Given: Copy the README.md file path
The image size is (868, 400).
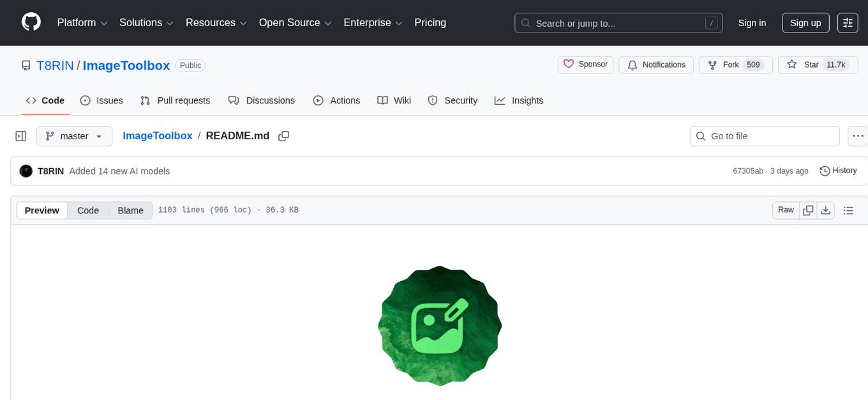Looking at the screenshot, I should coord(283,135).
